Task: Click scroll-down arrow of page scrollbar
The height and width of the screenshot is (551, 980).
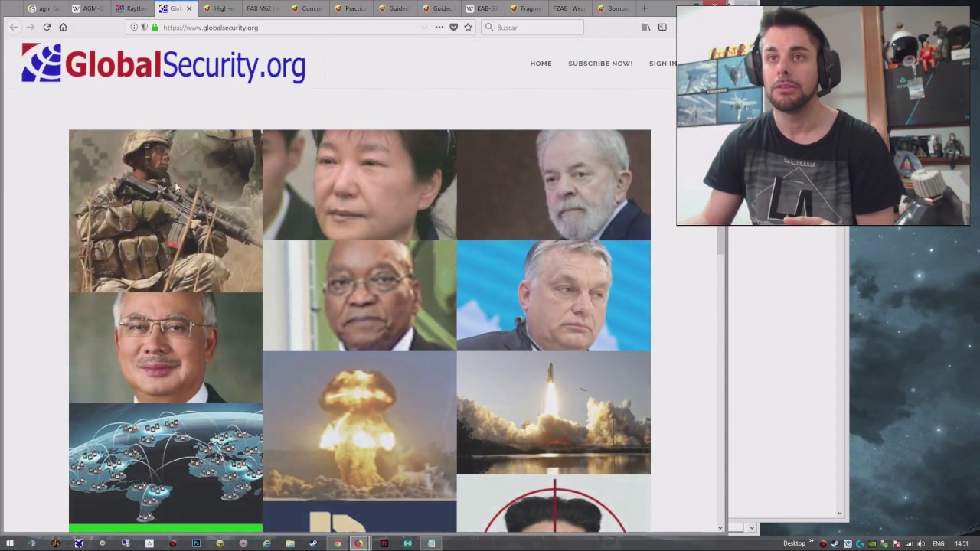Action: click(x=720, y=527)
